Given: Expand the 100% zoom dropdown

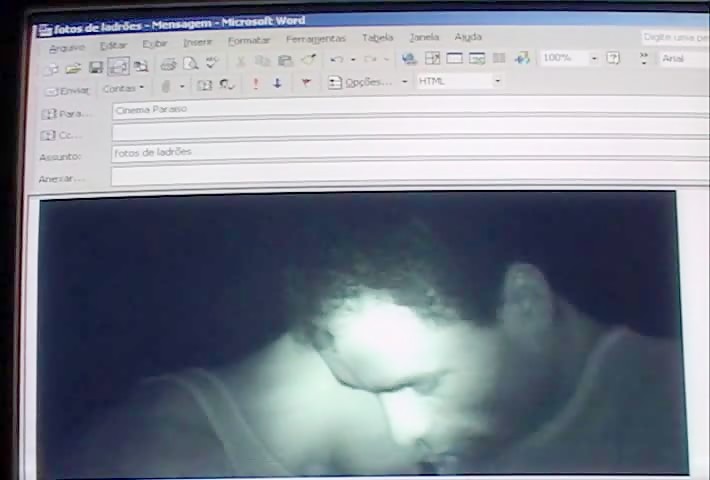Looking at the screenshot, I should point(594,59).
